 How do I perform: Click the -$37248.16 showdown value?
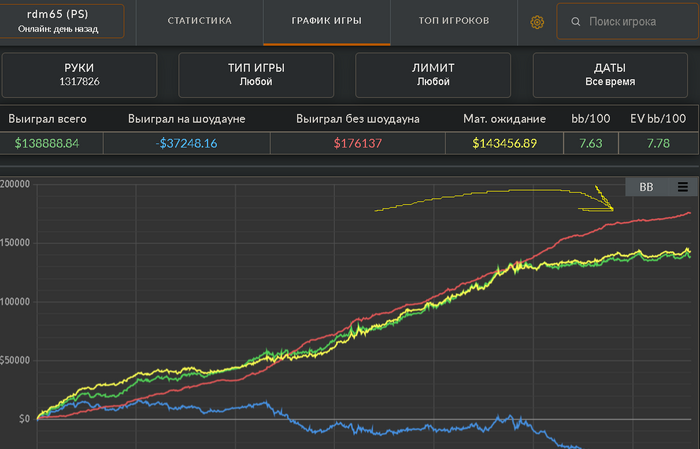pyautogui.click(x=187, y=143)
